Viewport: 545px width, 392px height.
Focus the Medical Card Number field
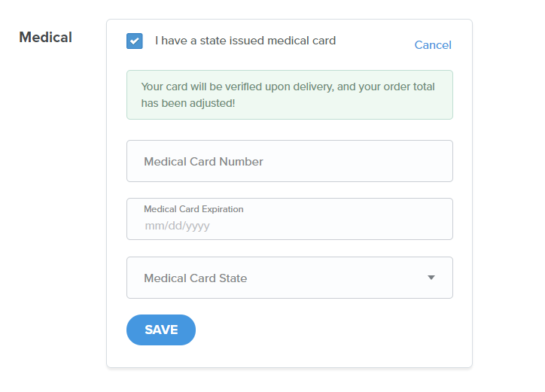[x=290, y=161]
